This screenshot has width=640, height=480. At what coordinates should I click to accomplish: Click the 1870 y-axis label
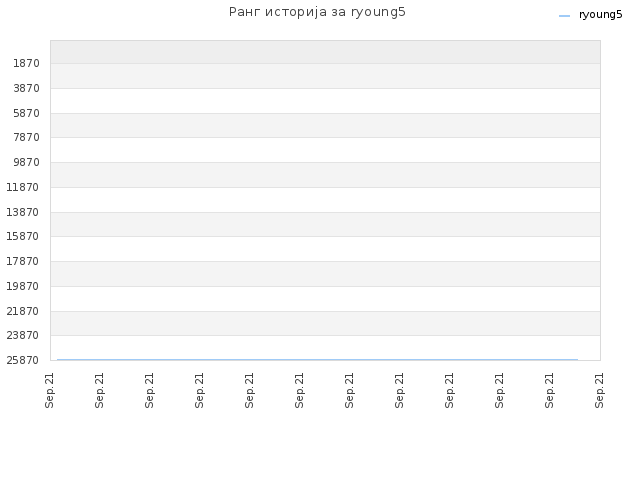point(26,63)
